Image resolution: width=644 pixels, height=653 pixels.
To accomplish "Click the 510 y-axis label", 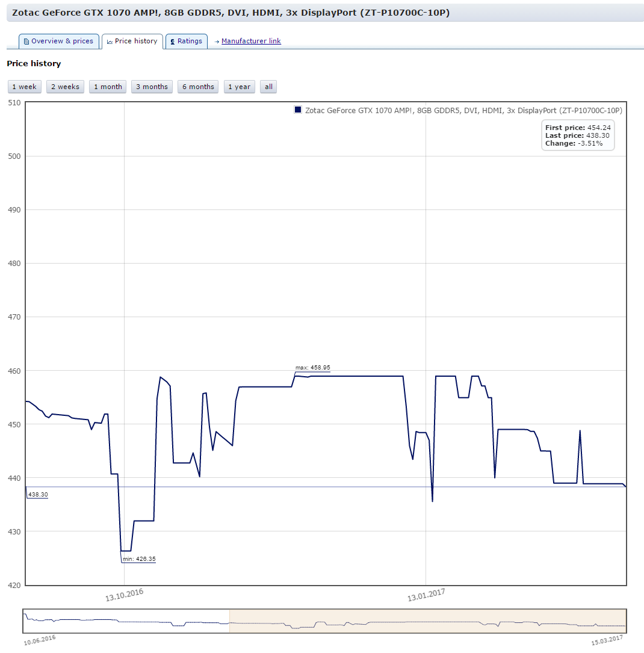I will pyautogui.click(x=14, y=103).
